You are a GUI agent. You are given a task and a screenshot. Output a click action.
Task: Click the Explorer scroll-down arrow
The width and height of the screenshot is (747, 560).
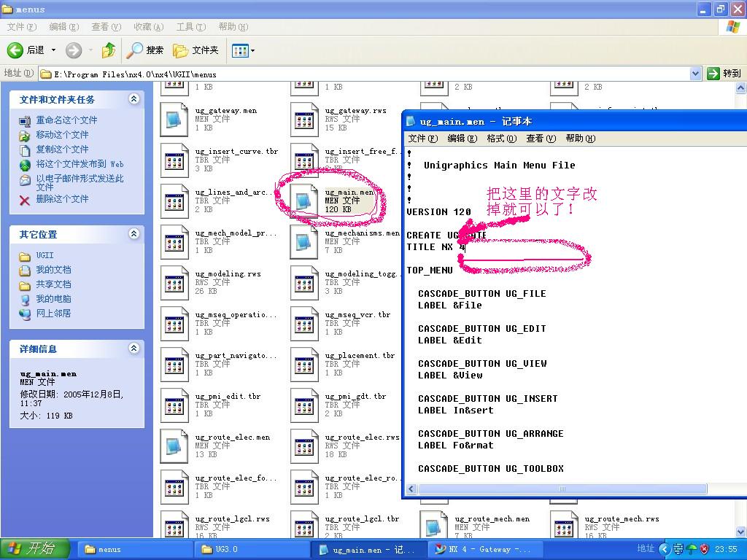click(741, 532)
